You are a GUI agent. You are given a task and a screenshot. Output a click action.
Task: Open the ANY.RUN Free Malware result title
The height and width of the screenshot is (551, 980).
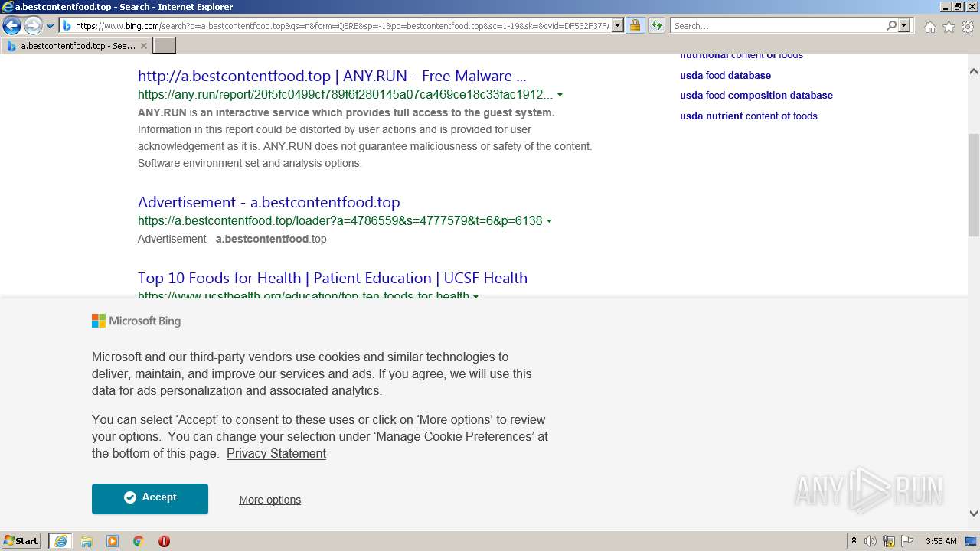pos(332,76)
